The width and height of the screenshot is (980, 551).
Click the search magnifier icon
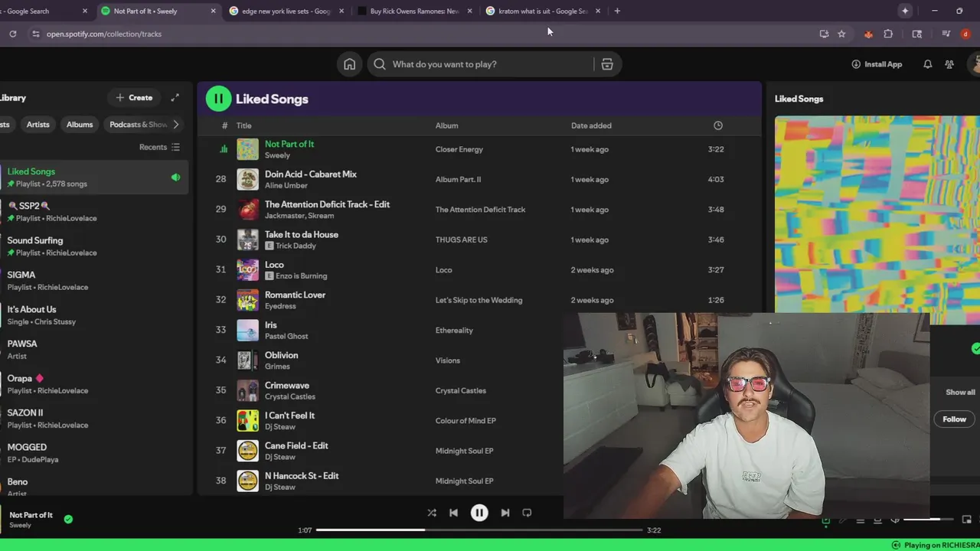pos(380,64)
